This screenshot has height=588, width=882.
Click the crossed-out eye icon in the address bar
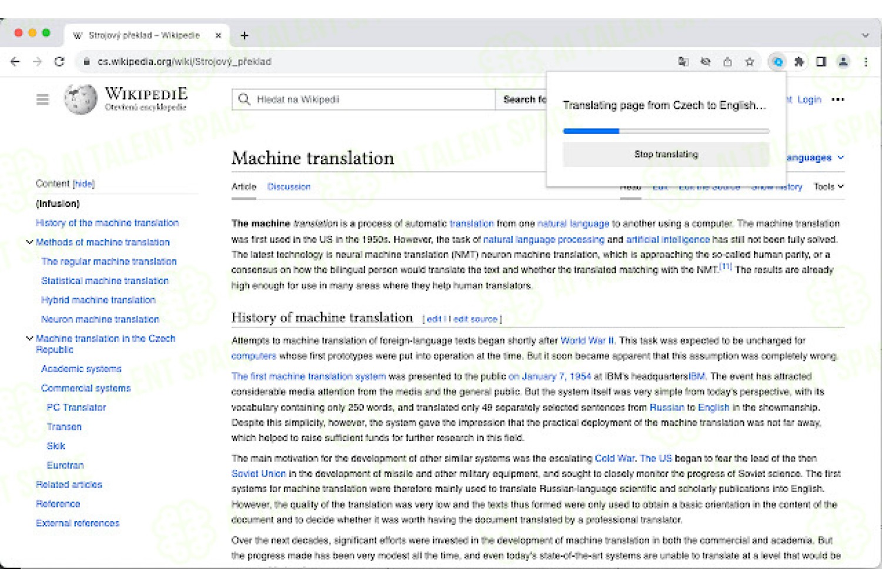tap(706, 62)
